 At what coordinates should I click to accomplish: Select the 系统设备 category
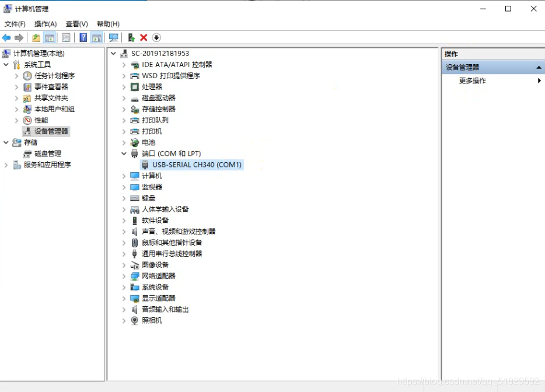[x=155, y=287]
